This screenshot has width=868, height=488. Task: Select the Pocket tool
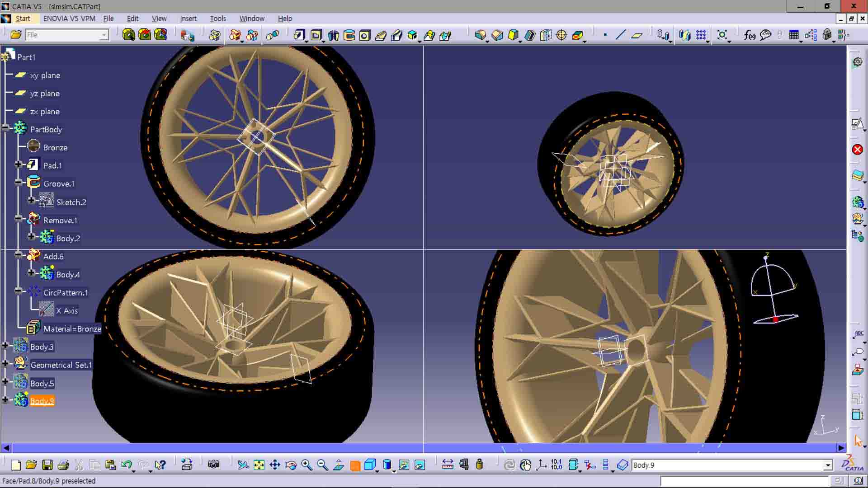tap(316, 35)
